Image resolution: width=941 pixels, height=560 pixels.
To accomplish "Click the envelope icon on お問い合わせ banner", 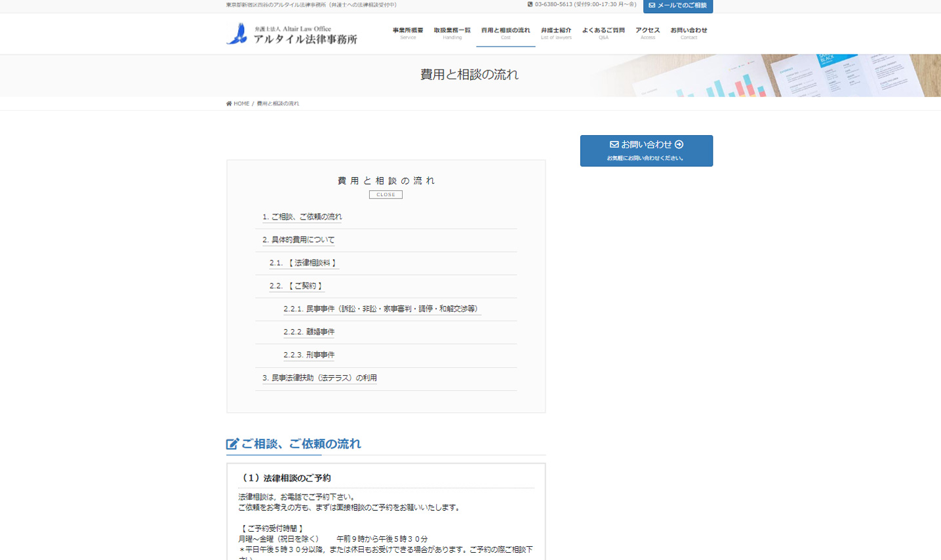I will (x=614, y=144).
